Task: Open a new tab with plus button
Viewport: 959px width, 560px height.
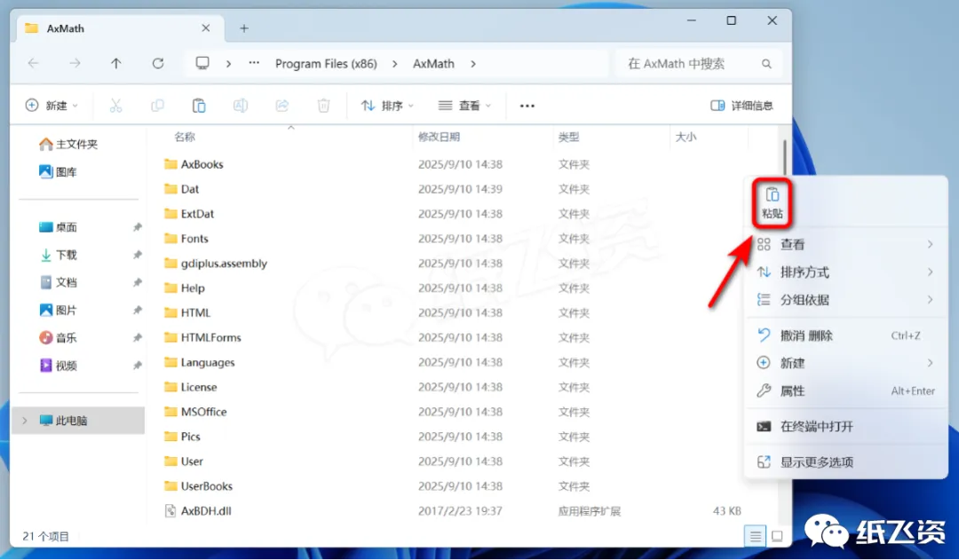Action: [x=244, y=28]
